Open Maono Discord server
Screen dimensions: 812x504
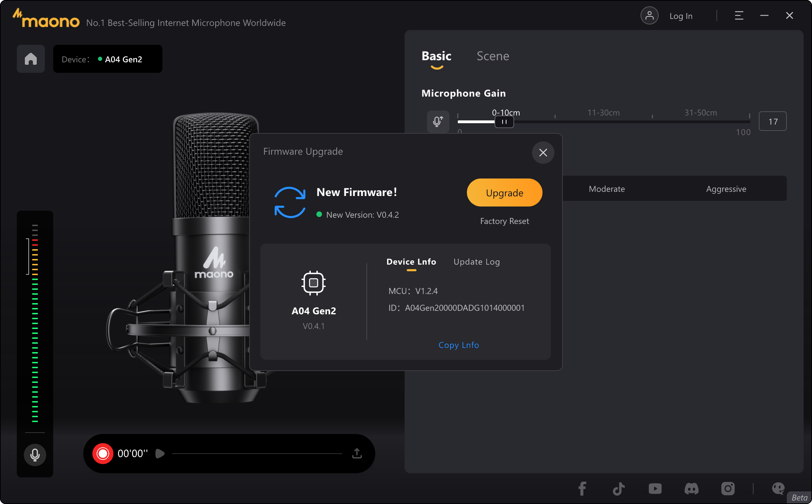[x=691, y=489]
